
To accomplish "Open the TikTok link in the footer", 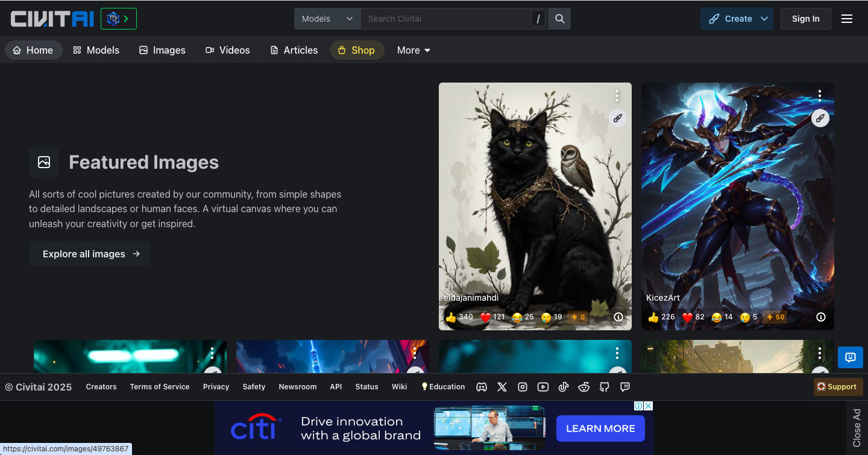I will point(564,386).
